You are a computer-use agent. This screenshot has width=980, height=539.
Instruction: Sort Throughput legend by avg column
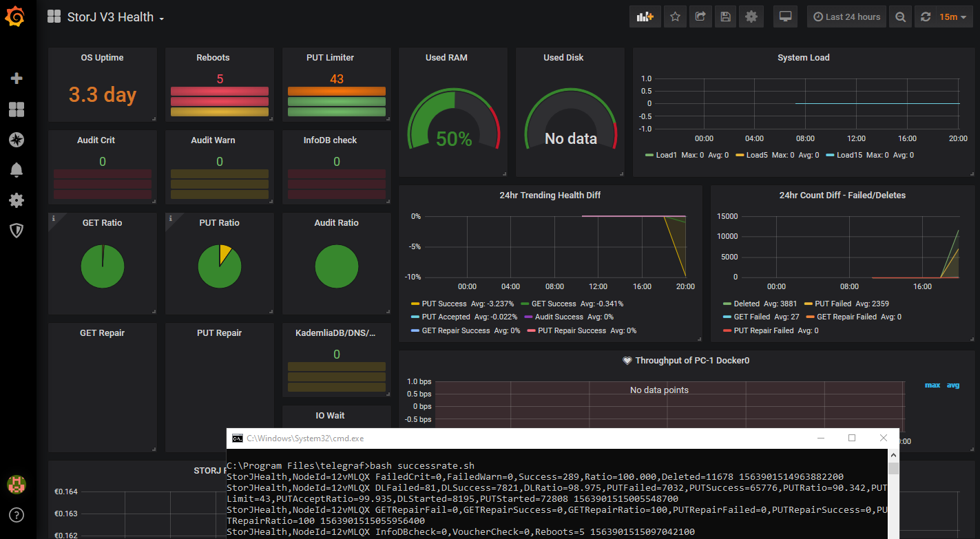tap(953, 385)
